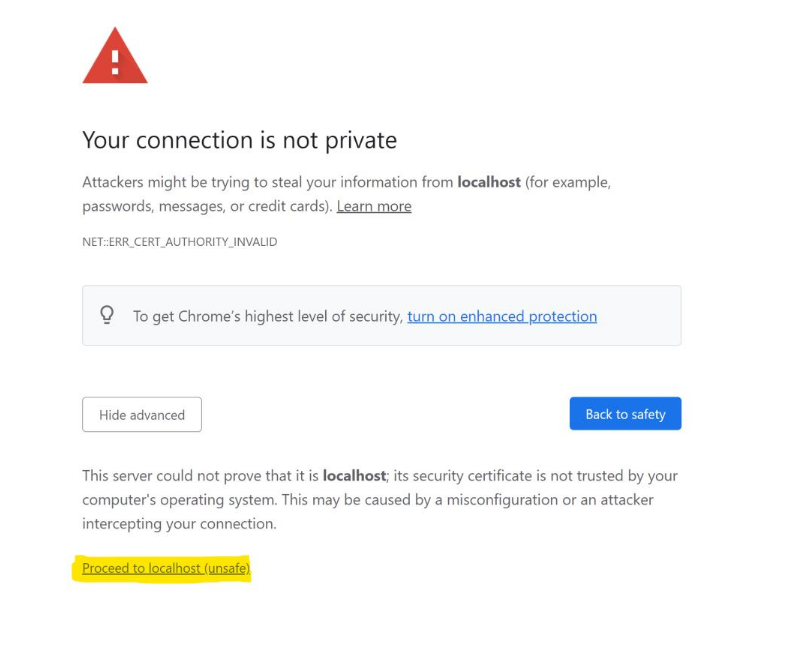
Task: Click the Your connection is not private heading
Action: click(239, 140)
